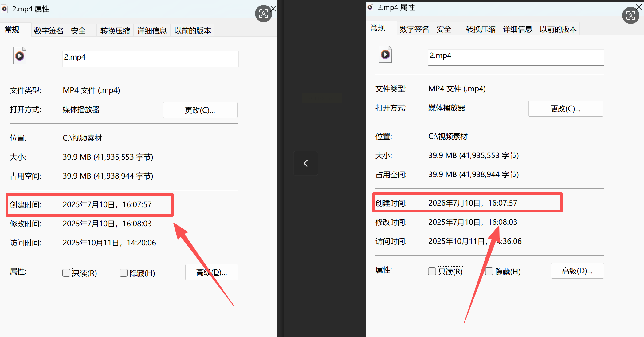
Task: Click the previous image chevron arrow
Action: tap(306, 163)
